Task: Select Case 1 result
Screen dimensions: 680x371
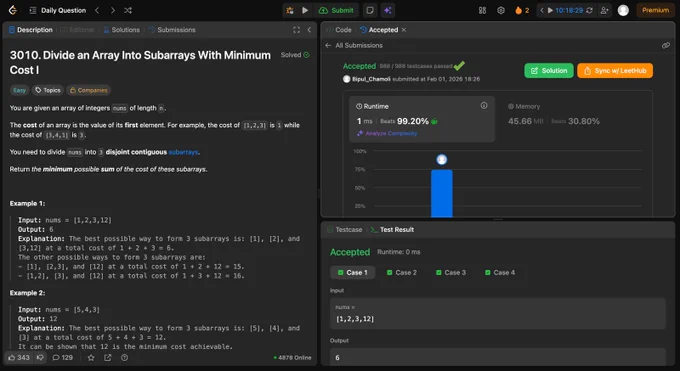Action: [353, 273]
